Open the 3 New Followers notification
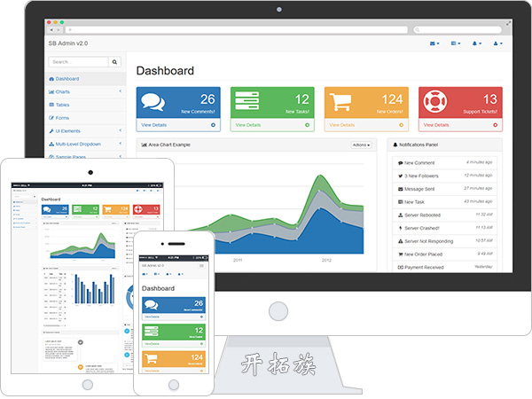Screen dimensions: 532x399 click(444, 176)
